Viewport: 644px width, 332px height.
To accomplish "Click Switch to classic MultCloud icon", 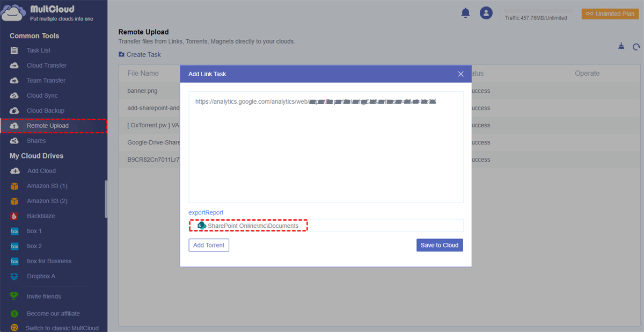I will point(14,328).
